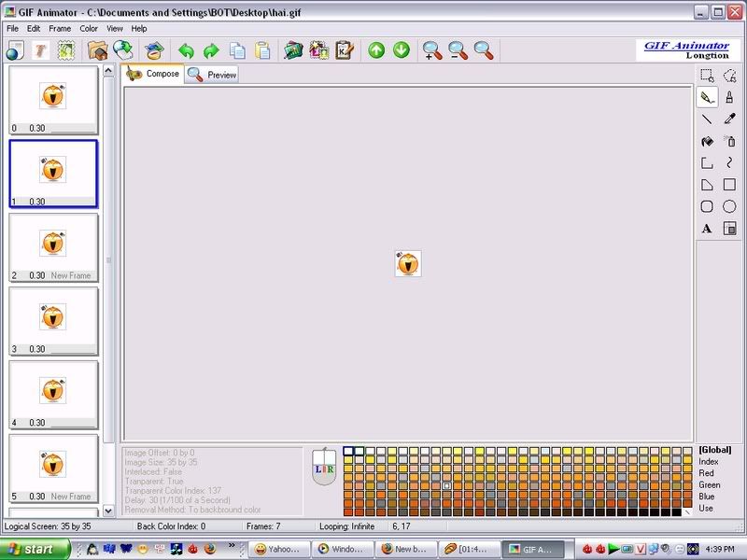Open a file with the folder icon
The image size is (747, 560).
(x=98, y=50)
